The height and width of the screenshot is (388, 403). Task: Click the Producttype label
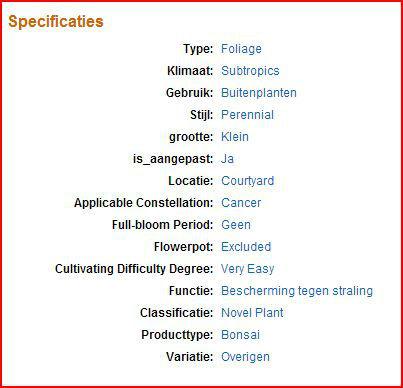[177, 335]
